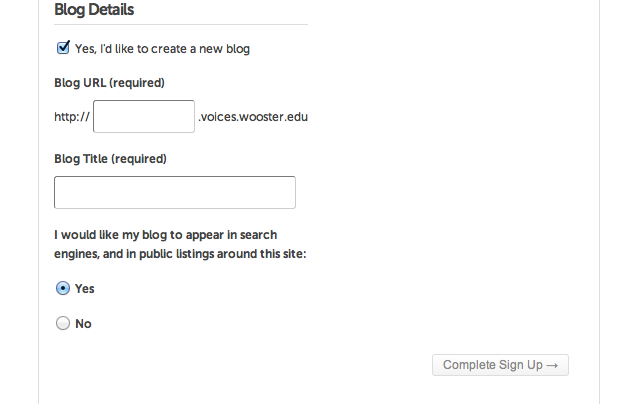The width and height of the screenshot is (640, 404).
Task: Click the "No" text beside the radio button
Action: [83, 324]
